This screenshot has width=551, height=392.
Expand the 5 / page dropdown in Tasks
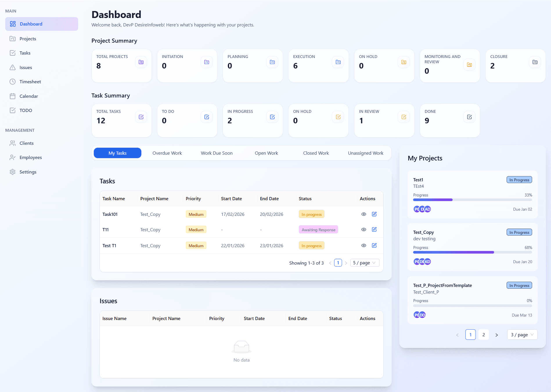point(364,263)
